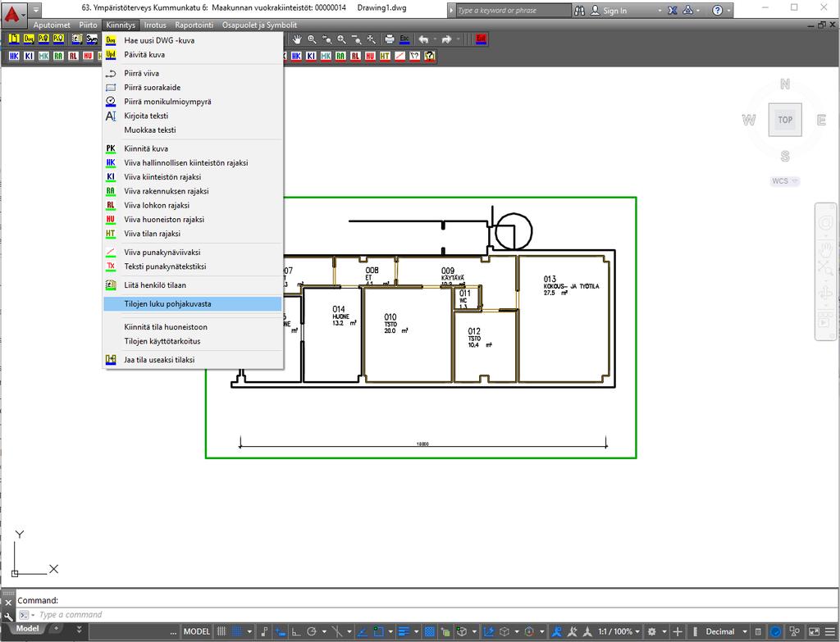
Task: Select Piirrä monikulmioympyrä menu item
Action: 192,101
